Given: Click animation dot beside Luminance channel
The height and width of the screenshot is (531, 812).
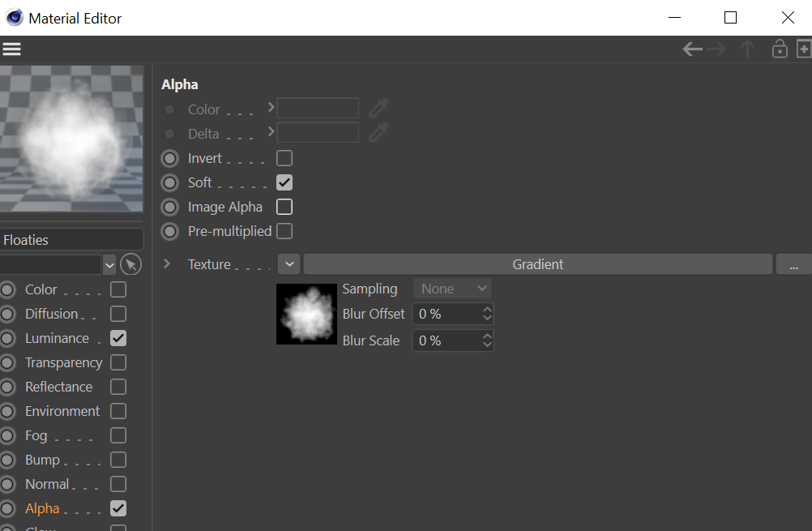Looking at the screenshot, I should (x=7, y=338).
